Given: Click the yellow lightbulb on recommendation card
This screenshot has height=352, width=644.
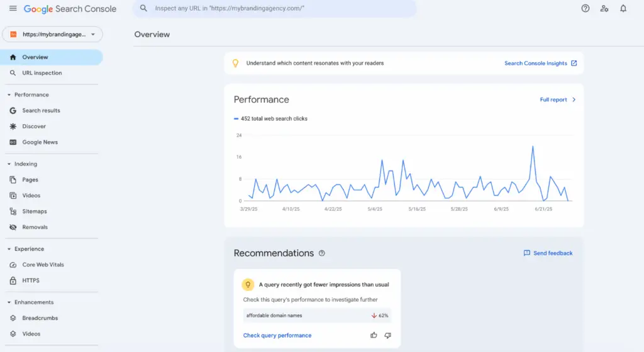Looking at the screenshot, I should click(x=248, y=285).
